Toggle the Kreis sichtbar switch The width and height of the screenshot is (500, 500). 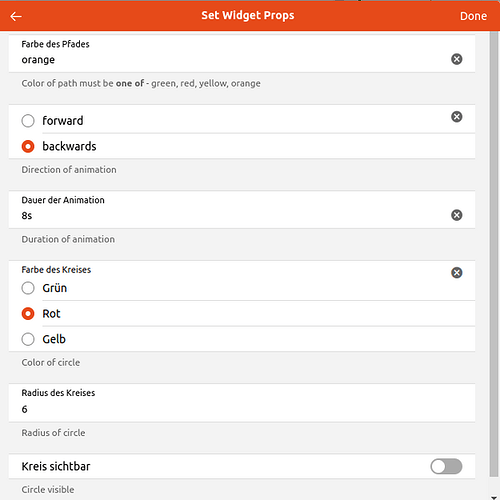[446, 466]
